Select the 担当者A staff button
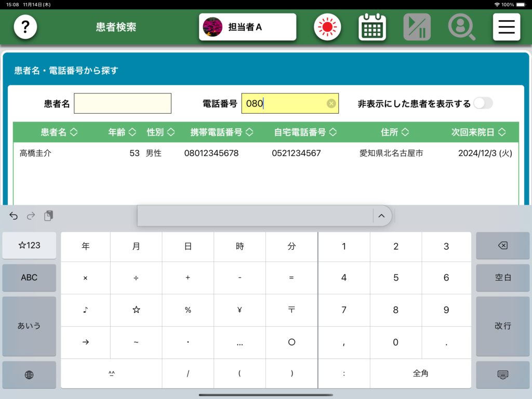This screenshot has width=532, height=399. tap(247, 27)
